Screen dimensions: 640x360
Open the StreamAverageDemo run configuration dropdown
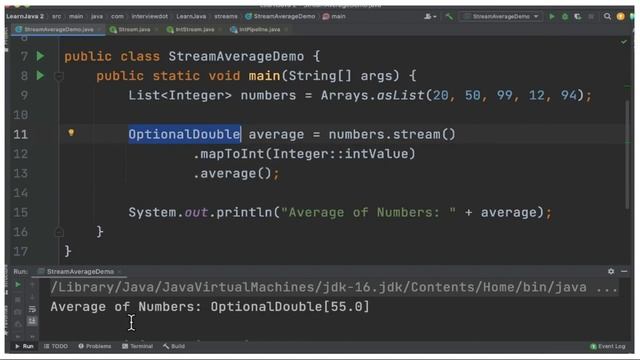tap(501, 17)
